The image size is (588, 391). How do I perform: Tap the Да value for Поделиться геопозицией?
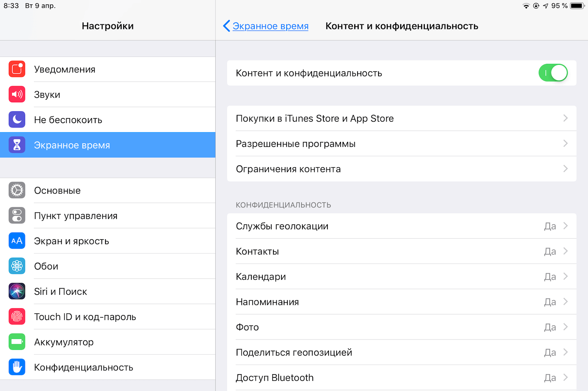[x=550, y=353]
